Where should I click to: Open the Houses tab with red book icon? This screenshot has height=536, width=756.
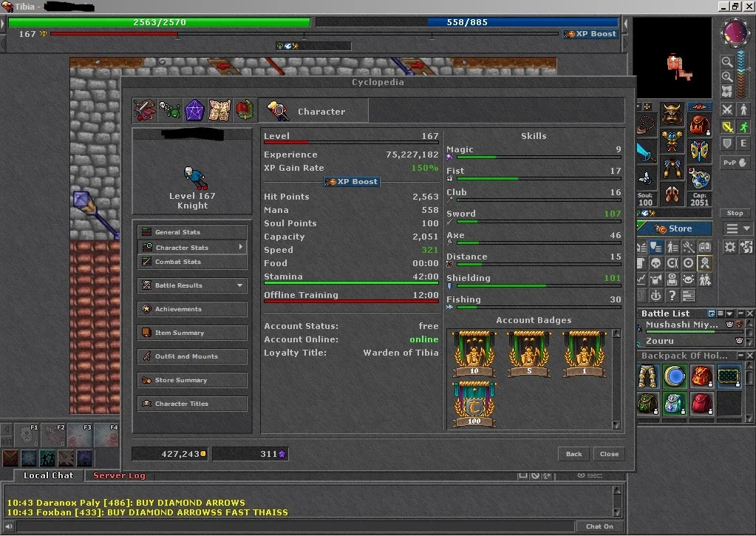pyautogui.click(x=245, y=110)
